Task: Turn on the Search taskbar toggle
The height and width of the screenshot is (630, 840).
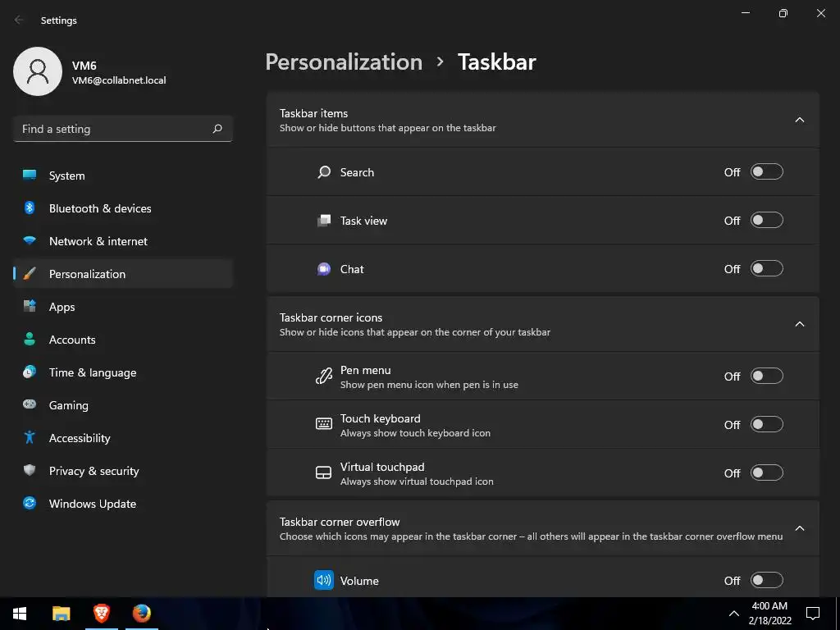Action: [x=767, y=172]
